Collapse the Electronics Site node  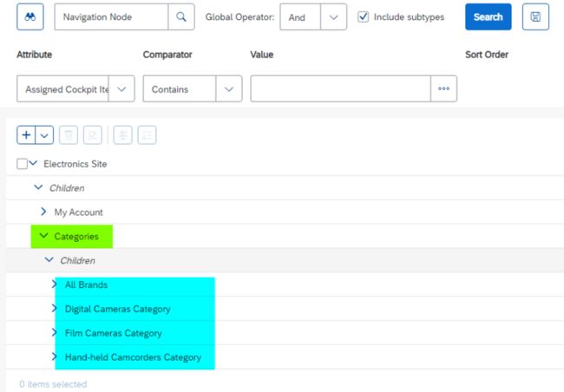pos(33,163)
